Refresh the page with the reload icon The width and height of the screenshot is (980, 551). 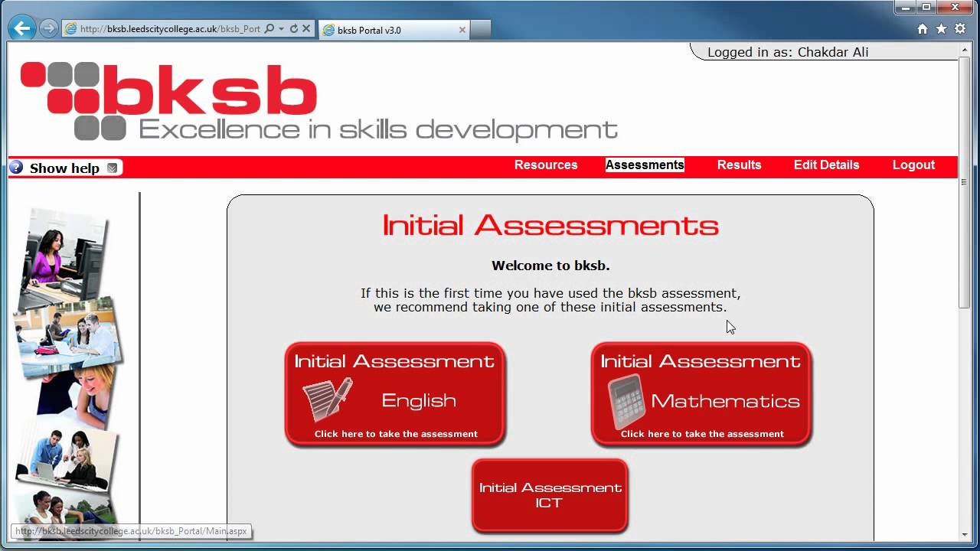293,29
